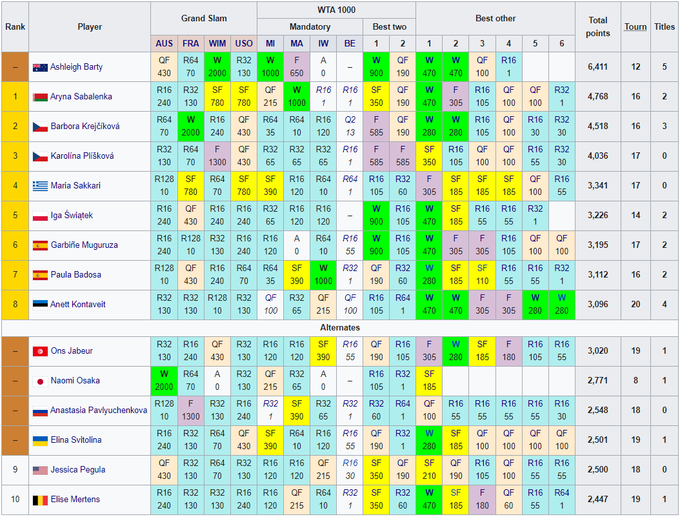Open the Tourn column header link
Image resolution: width=680 pixels, height=517 pixels.
(634, 26)
